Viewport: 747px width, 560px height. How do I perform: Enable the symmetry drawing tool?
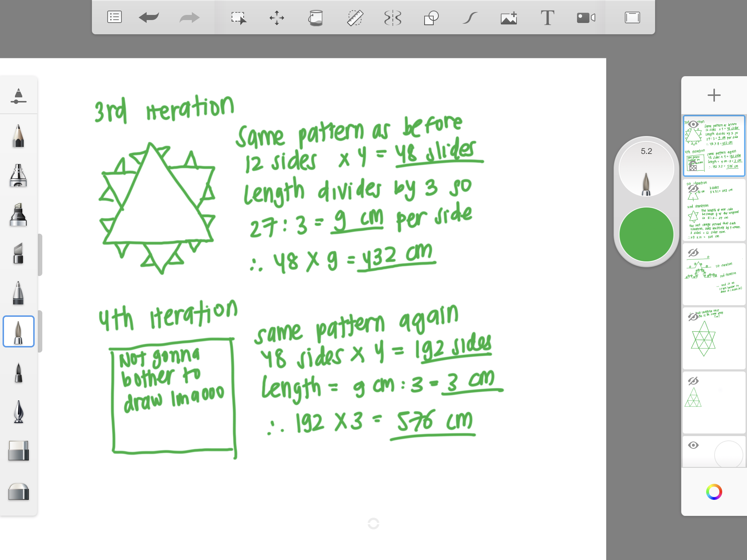tap(393, 17)
